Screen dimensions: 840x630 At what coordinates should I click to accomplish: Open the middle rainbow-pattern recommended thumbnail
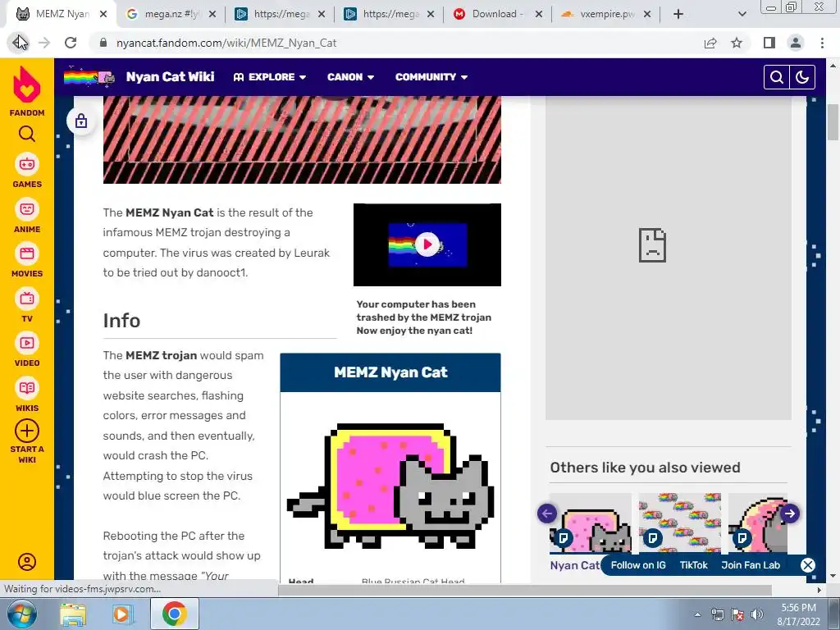coord(680,523)
